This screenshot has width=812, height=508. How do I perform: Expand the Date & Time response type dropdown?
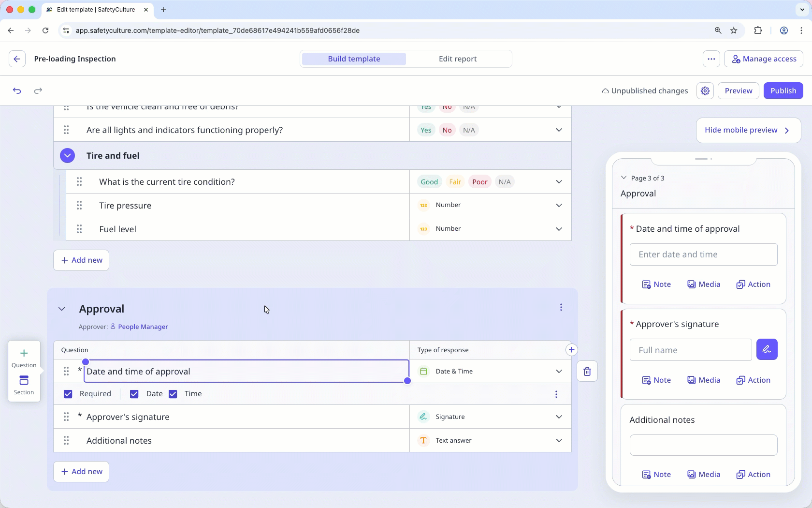(x=559, y=372)
